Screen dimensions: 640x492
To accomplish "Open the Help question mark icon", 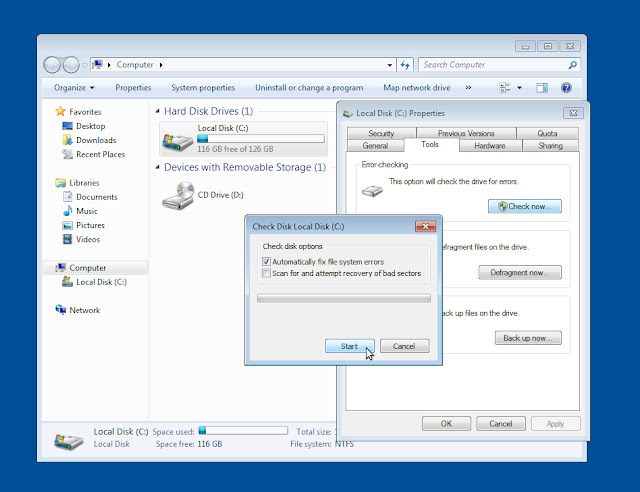I will click(566, 88).
